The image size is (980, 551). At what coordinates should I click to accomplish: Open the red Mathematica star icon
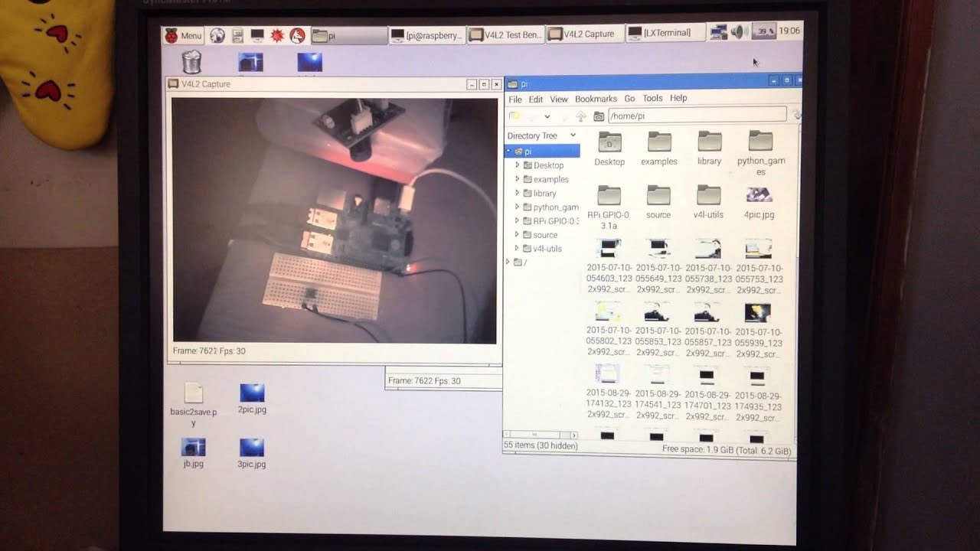[277, 35]
